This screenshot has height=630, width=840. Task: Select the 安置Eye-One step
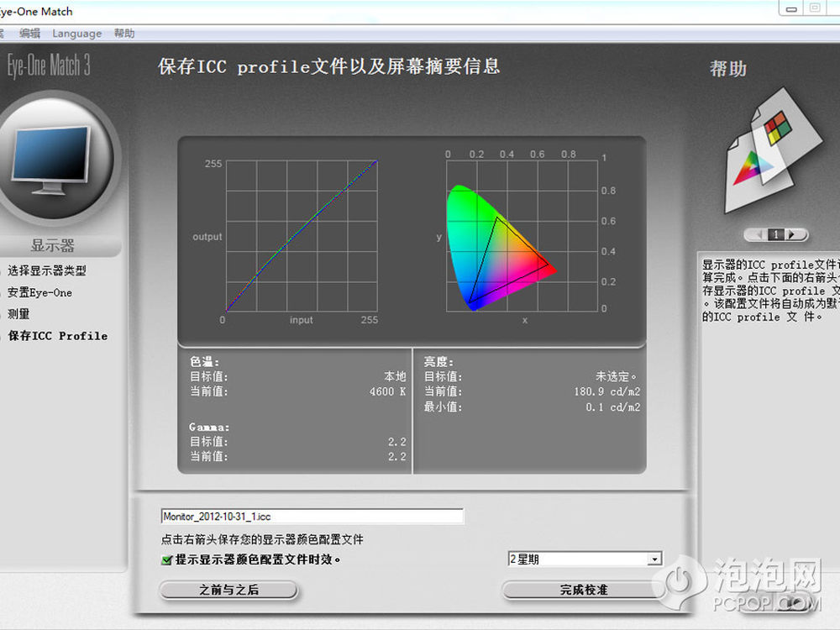(39, 292)
